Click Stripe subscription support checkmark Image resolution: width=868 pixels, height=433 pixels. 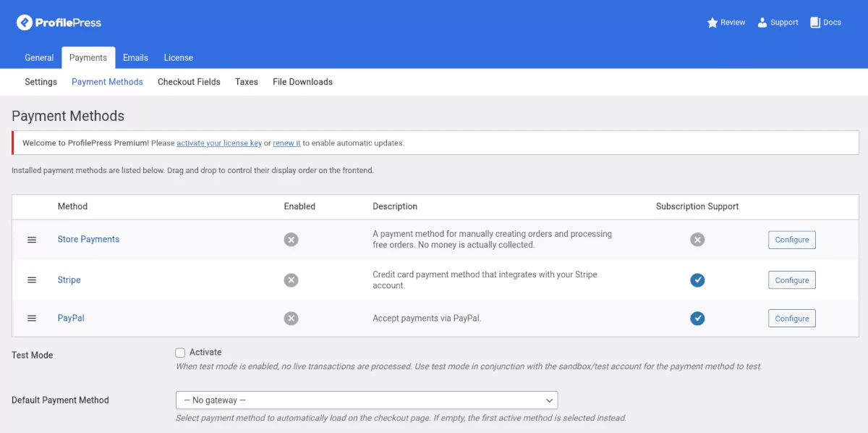coord(697,280)
